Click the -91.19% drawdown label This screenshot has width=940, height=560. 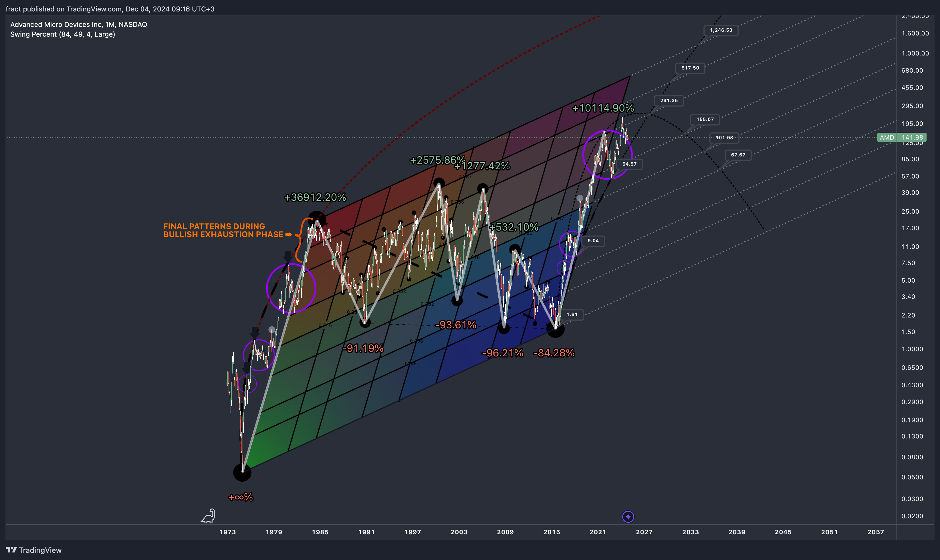(x=363, y=348)
